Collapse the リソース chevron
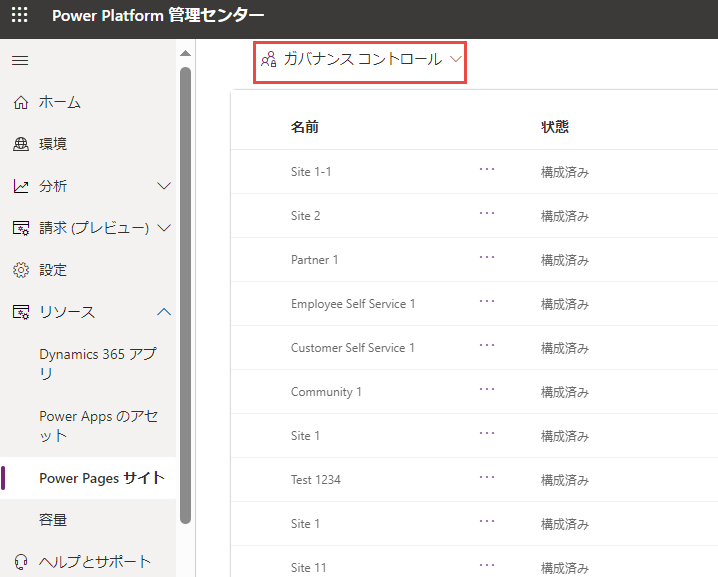 164,312
